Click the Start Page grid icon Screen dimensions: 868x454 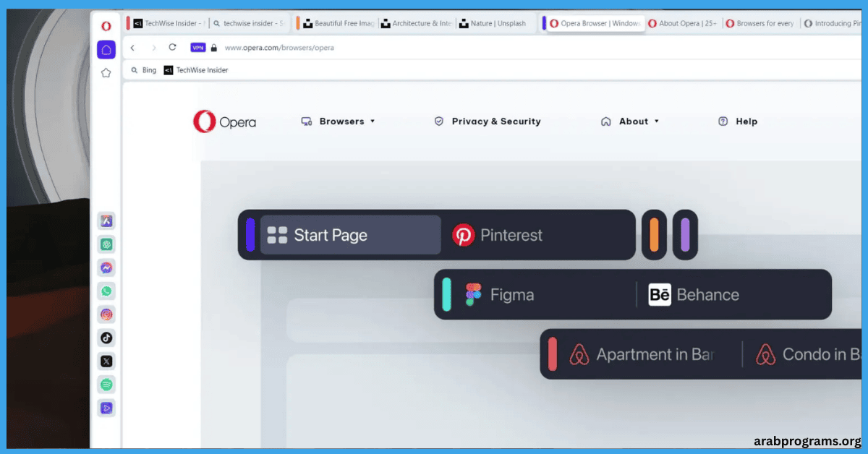pyautogui.click(x=277, y=235)
